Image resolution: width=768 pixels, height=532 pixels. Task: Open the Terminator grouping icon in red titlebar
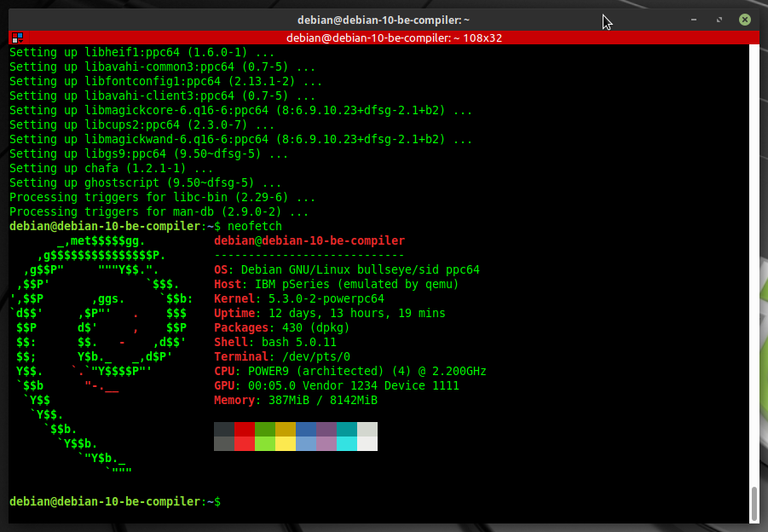coord(18,38)
